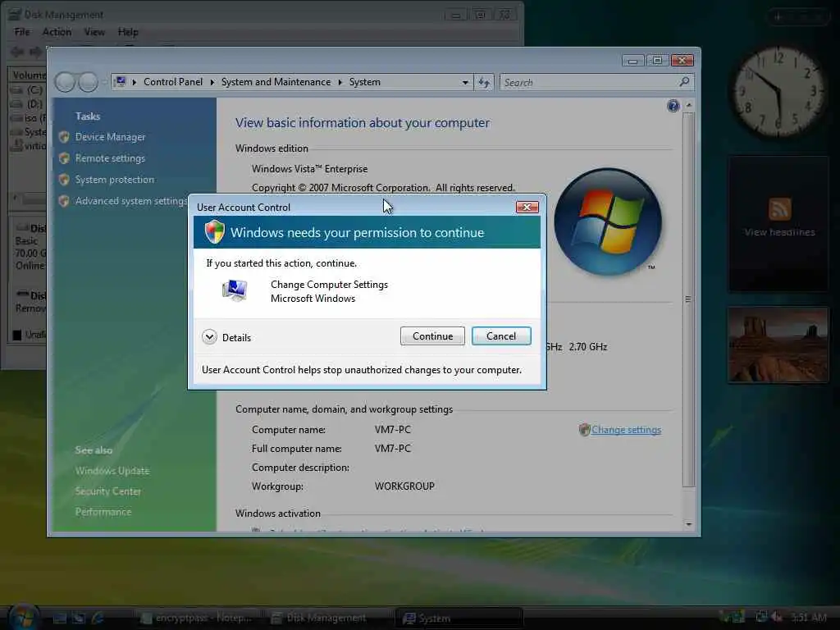Click the address bar computer icon
This screenshot has height=630, width=840.
pyautogui.click(x=121, y=81)
